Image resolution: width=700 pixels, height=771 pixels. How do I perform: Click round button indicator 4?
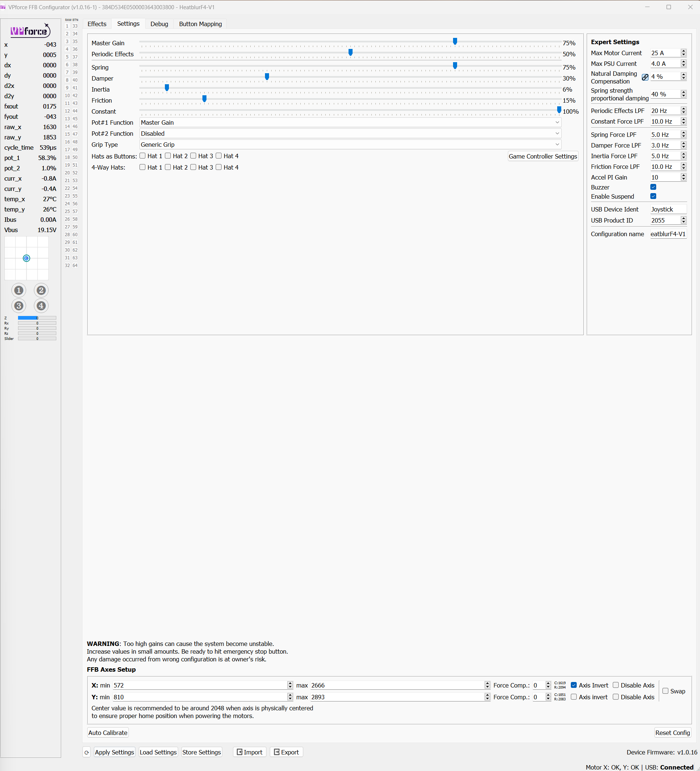click(x=41, y=306)
